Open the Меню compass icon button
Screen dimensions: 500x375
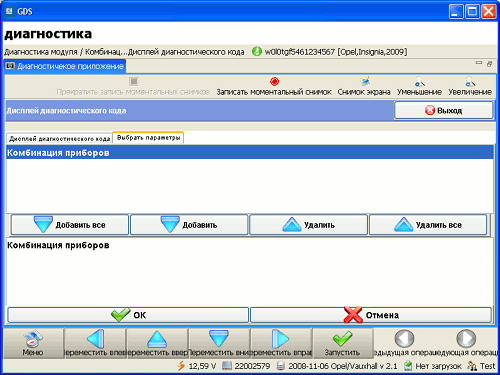click(x=33, y=343)
